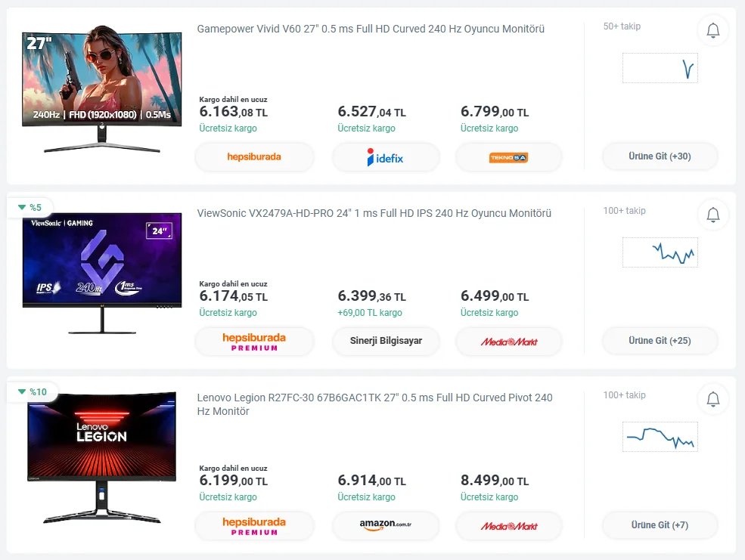The height and width of the screenshot is (560, 745).
Task: Open the hepsiburada offer for Gamepower monitor
Action: point(254,157)
